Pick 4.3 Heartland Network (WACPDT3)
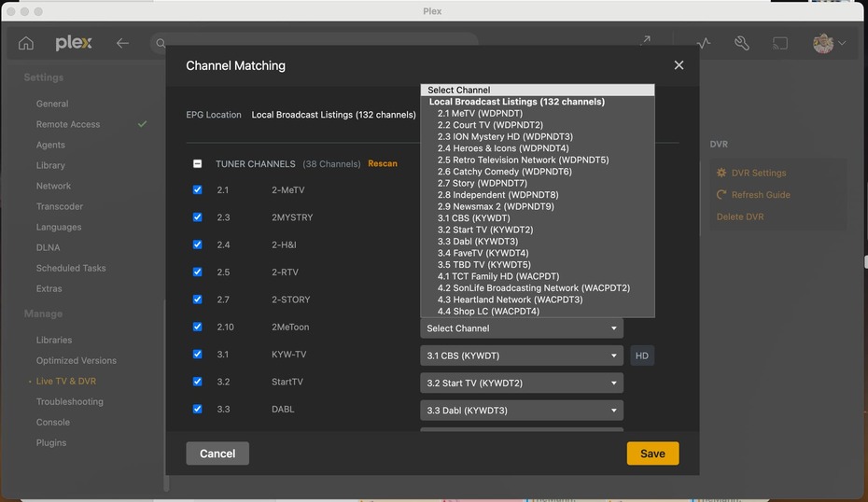 [x=537, y=300]
